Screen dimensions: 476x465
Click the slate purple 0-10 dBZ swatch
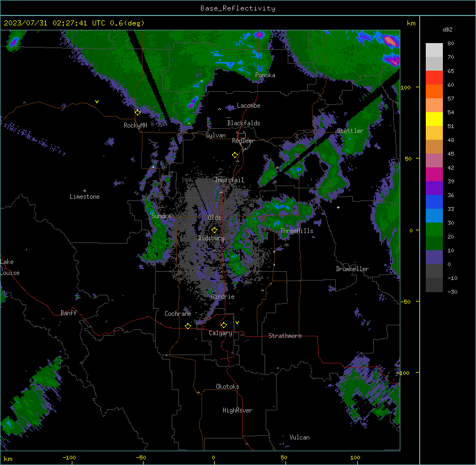point(434,257)
